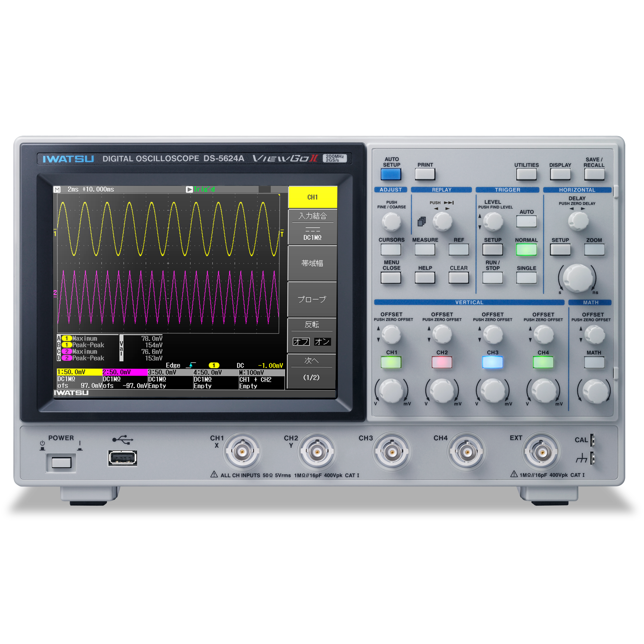Click the yellow 1:50.0mV channel readout
The height and width of the screenshot is (644, 644).
tap(79, 372)
